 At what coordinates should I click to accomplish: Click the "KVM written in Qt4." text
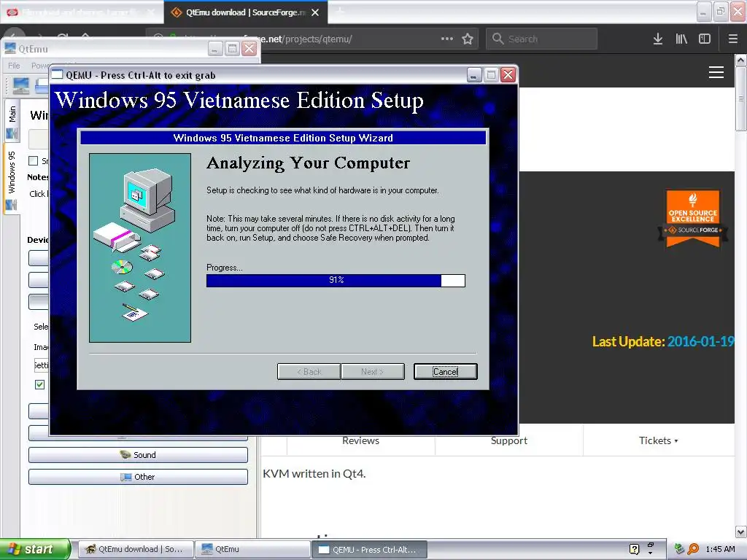tap(314, 474)
